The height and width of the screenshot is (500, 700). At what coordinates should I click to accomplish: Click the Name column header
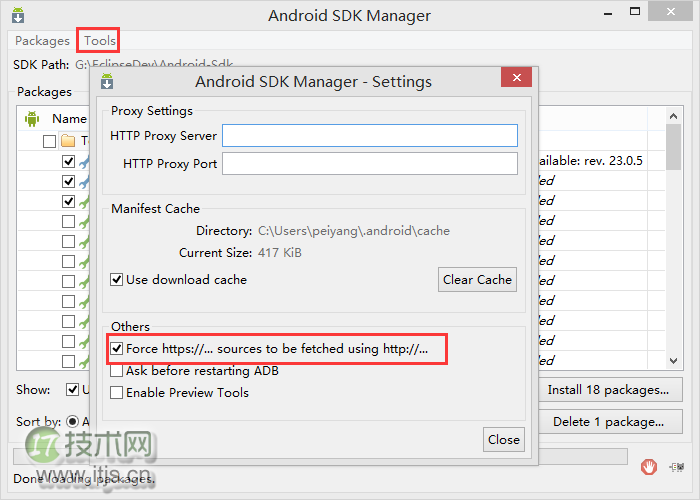pos(69,119)
